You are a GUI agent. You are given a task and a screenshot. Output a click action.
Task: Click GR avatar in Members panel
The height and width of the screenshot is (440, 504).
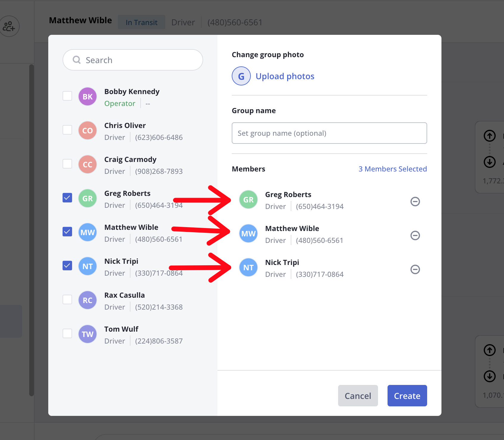(248, 199)
